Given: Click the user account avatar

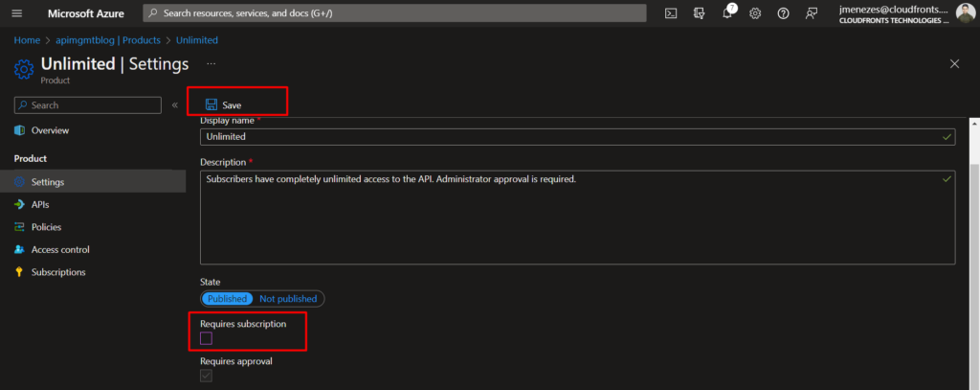Looking at the screenshot, I should 964,12.
